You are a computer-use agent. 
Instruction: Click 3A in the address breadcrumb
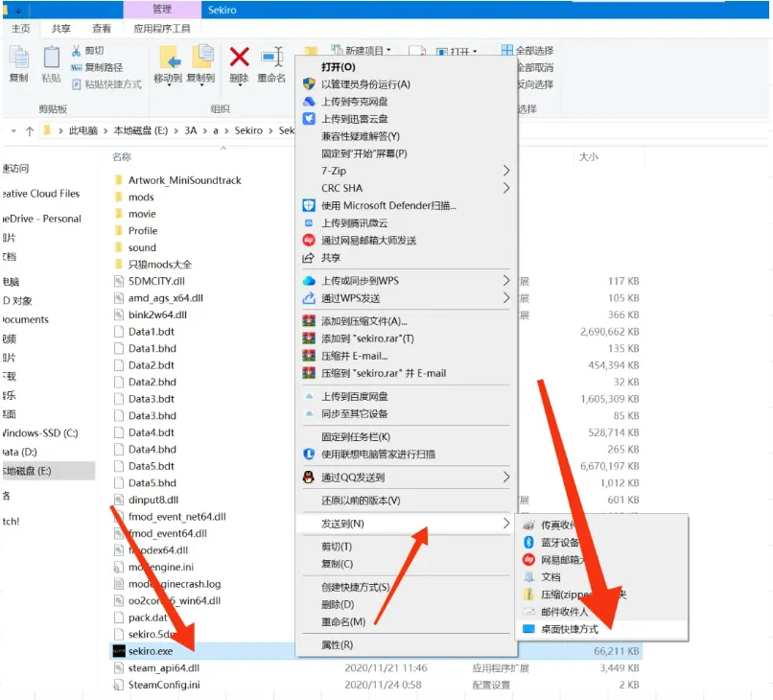point(190,130)
